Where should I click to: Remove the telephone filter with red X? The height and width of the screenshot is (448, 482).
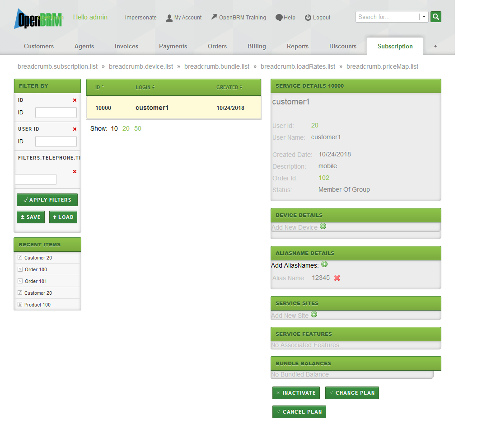75,172
